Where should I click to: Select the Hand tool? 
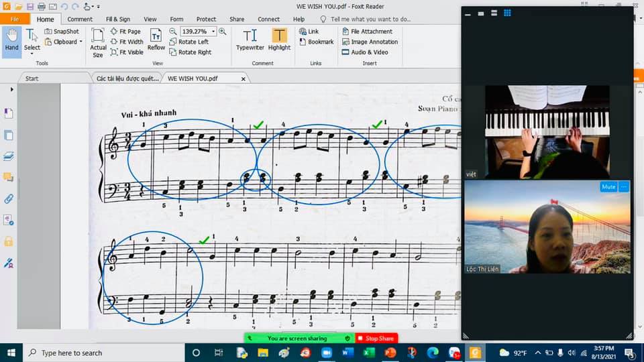(x=11, y=41)
